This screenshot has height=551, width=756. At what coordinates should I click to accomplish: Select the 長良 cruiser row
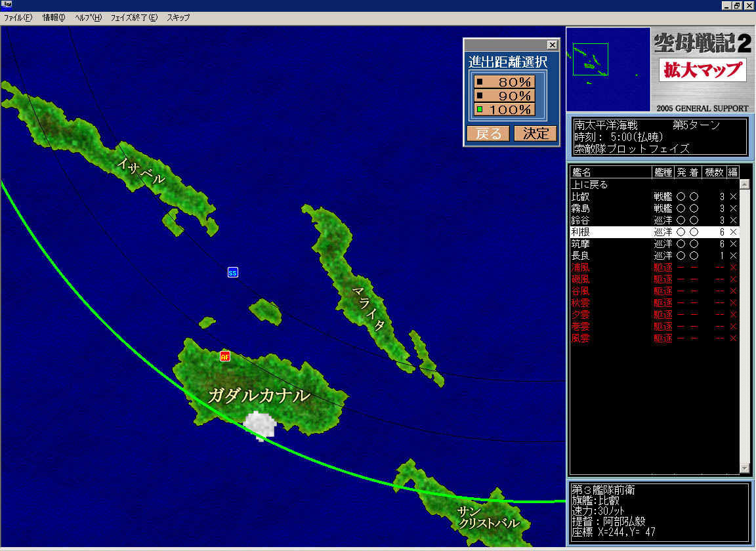[655, 256]
